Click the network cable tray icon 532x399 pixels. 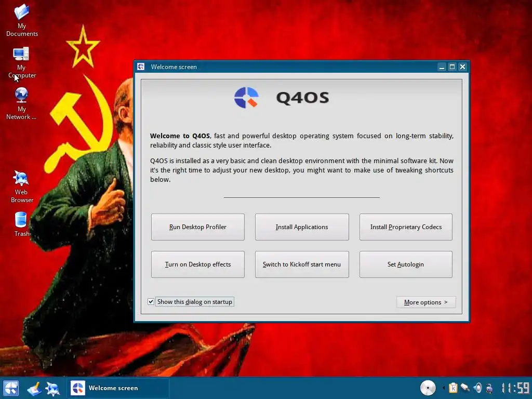coord(465,388)
